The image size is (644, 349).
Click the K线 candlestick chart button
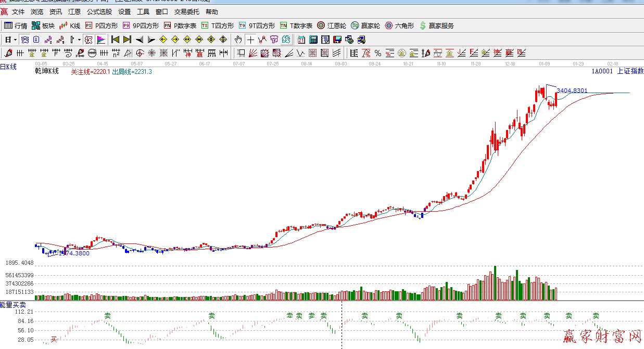[70, 25]
